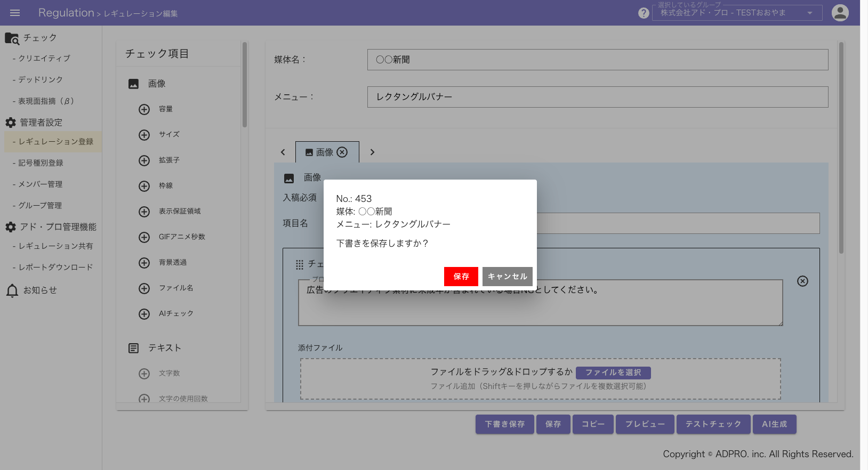
Task: Expand the selected group dropdown
Action: tap(809, 13)
